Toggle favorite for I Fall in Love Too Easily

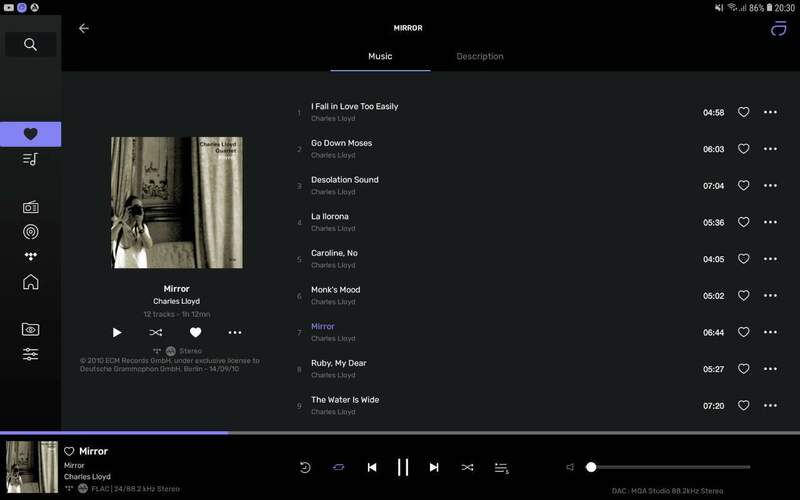[743, 112]
